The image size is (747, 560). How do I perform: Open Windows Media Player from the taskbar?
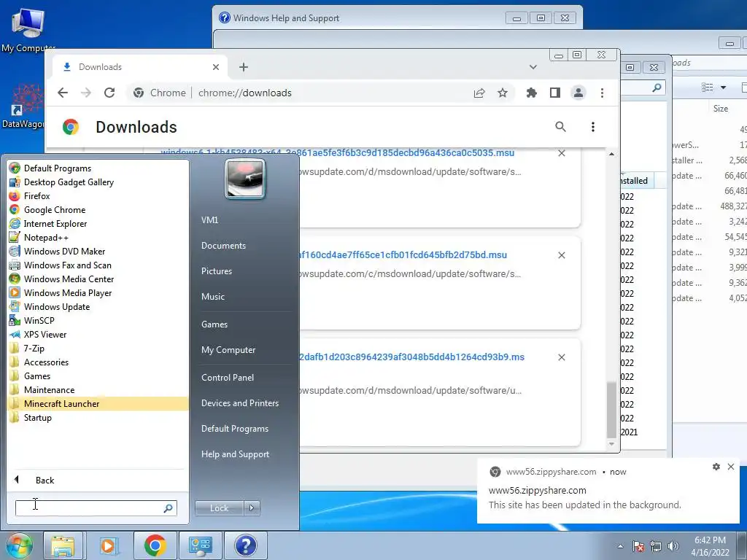tap(108, 545)
